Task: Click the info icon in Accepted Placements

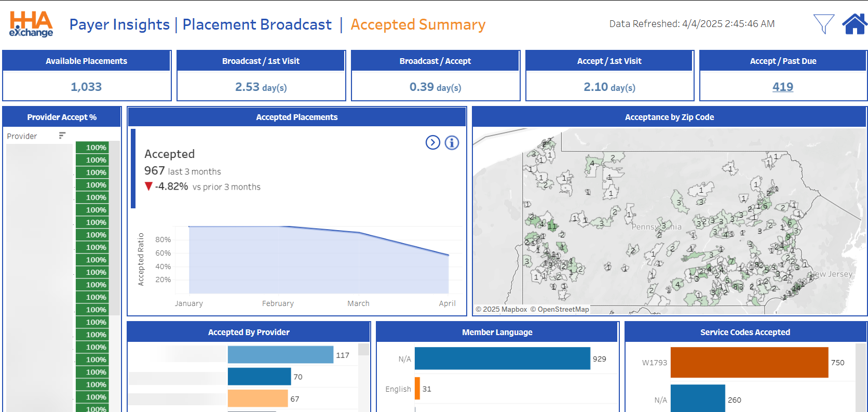Action: tap(452, 142)
